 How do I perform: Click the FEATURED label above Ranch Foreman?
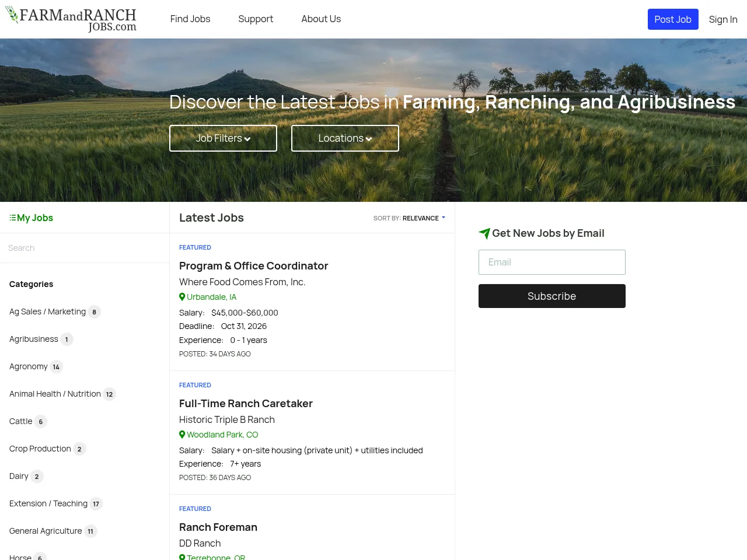click(195, 509)
